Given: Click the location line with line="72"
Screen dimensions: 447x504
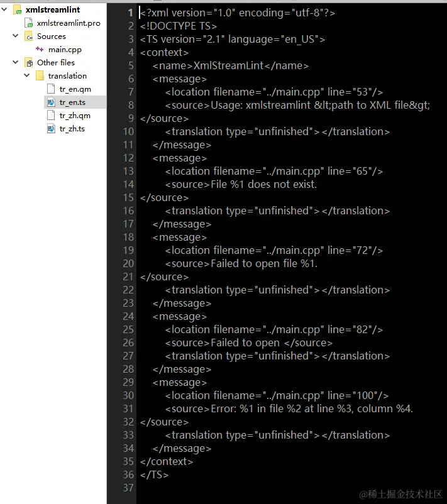Looking at the screenshot, I should pyautogui.click(x=274, y=250).
